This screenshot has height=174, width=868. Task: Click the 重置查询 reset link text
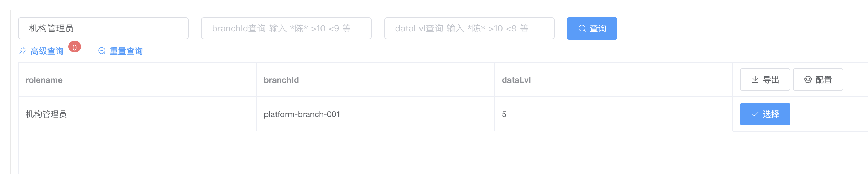point(126,51)
